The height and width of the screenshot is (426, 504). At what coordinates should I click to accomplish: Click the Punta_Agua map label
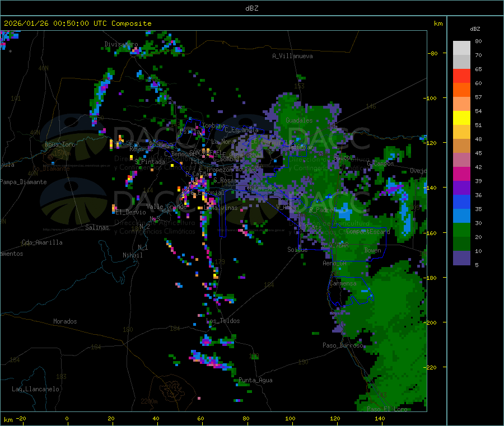pos(255,380)
